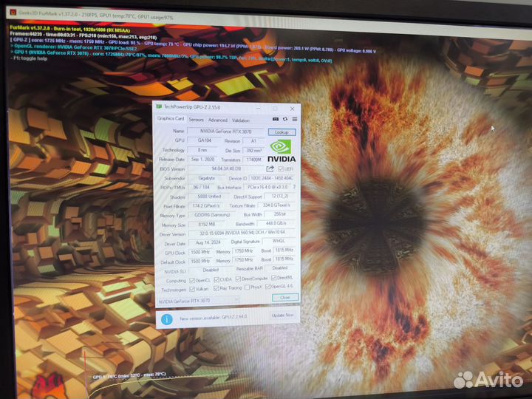
Task: Click the bus interface question mark
Action: click(x=294, y=187)
